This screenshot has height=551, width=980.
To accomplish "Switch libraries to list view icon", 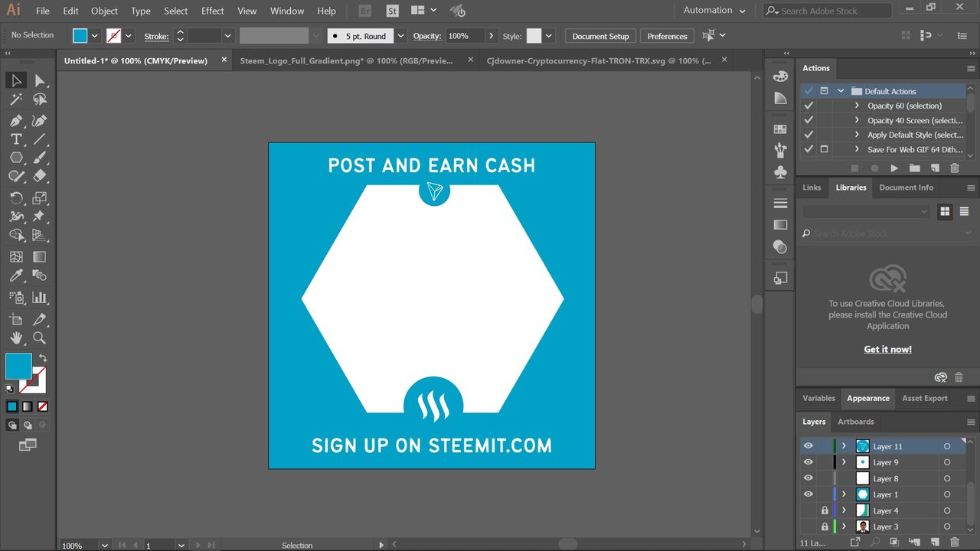I will [964, 211].
